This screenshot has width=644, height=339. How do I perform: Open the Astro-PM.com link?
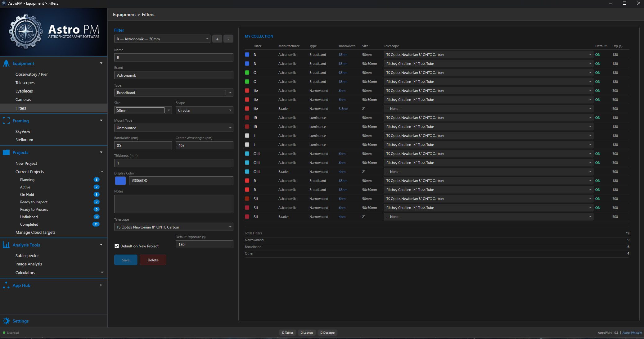tap(632, 332)
